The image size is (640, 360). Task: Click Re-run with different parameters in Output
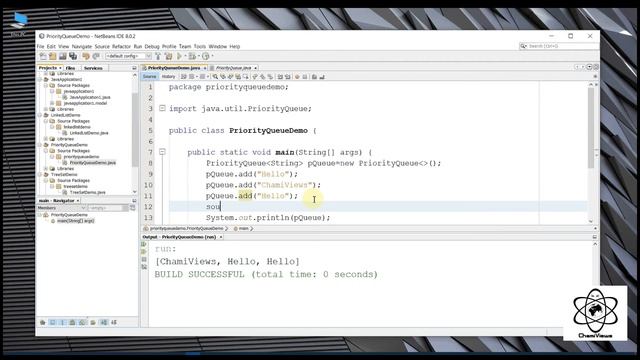click(x=144, y=251)
